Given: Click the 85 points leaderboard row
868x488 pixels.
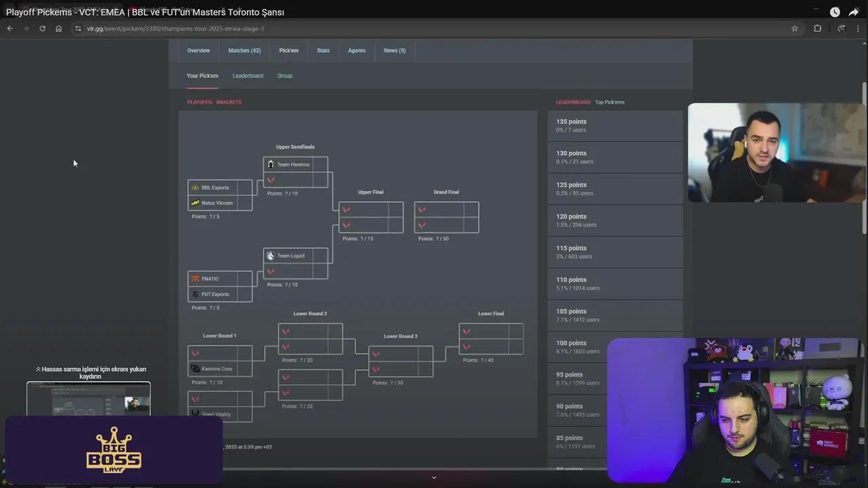Looking at the screenshot, I should coord(578,442).
